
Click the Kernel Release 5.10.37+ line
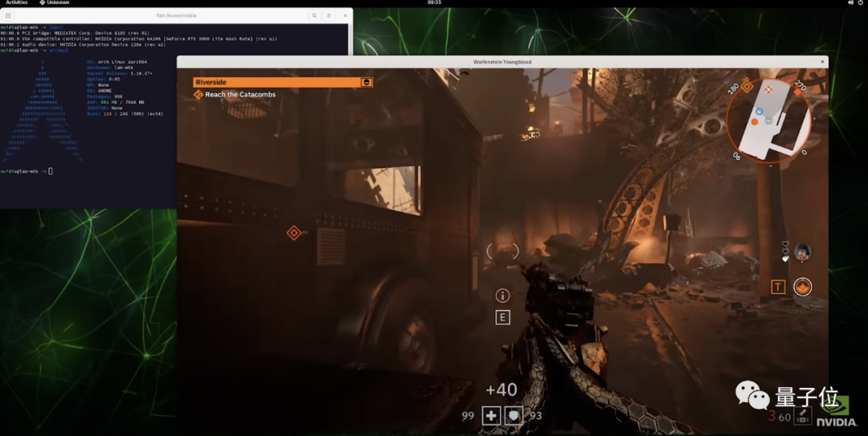coord(120,74)
